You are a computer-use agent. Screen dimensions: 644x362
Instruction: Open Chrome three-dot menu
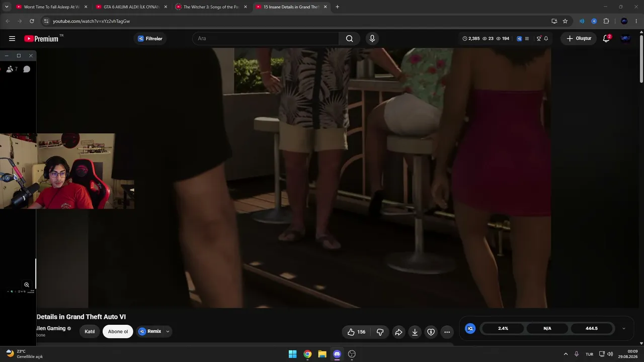(x=636, y=21)
